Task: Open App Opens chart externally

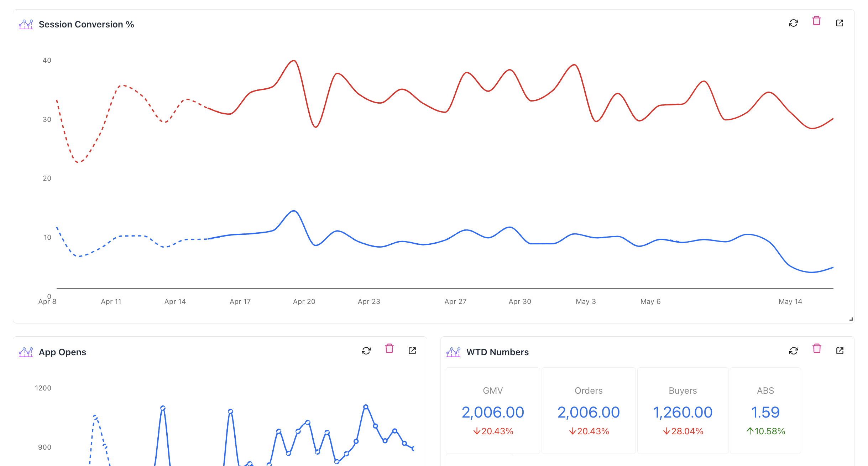Action: (412, 351)
